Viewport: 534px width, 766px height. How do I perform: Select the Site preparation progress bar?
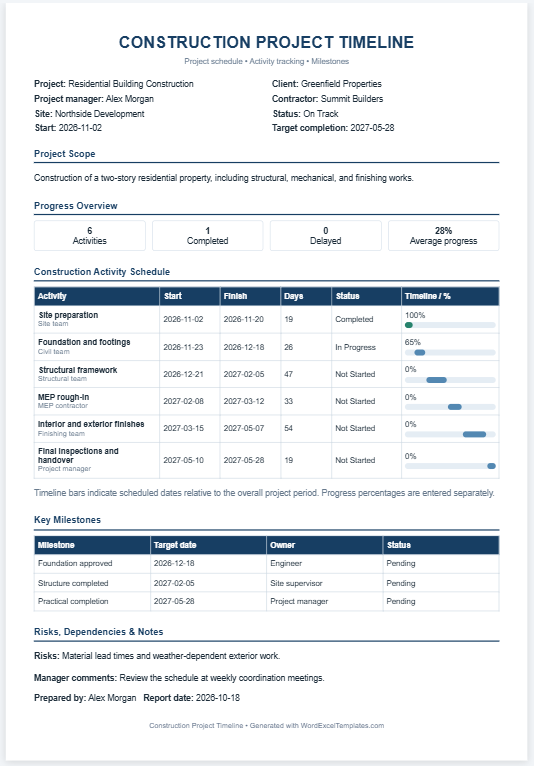tap(450, 325)
